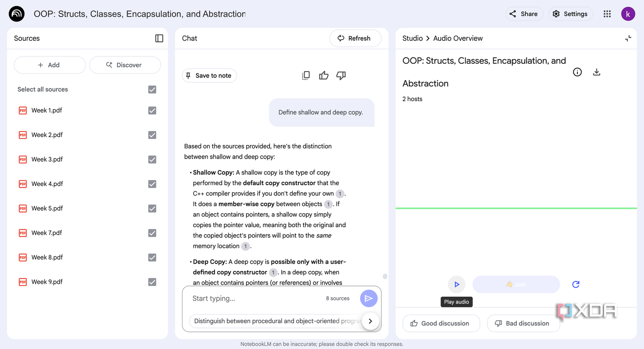The image size is (644, 349).
Task: Refresh the chat
Action: tap(355, 38)
